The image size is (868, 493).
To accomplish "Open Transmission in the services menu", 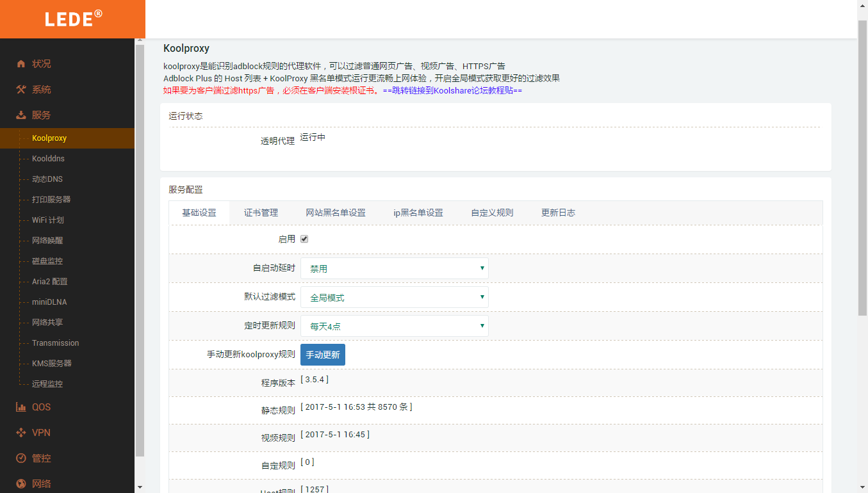I will [x=55, y=343].
